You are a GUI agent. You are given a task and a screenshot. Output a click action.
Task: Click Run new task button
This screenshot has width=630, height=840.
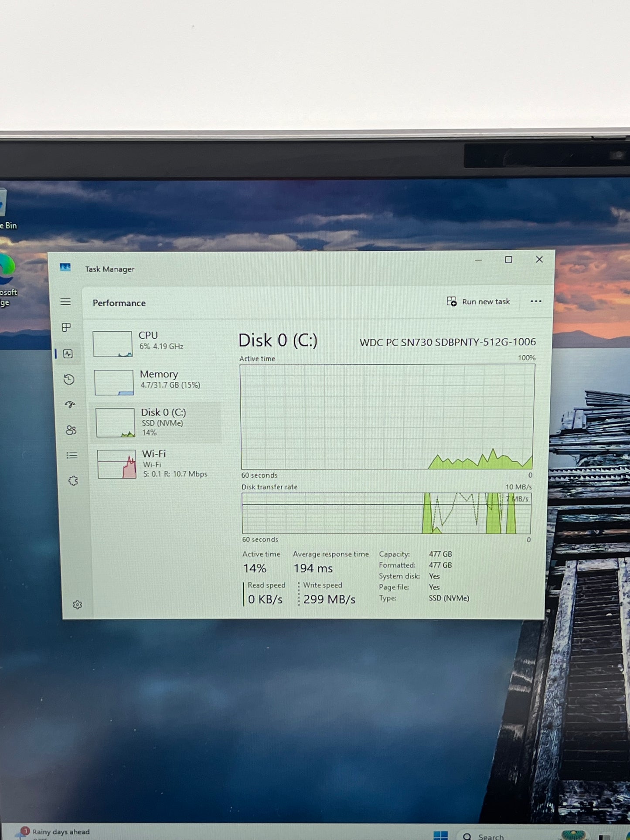(x=478, y=302)
